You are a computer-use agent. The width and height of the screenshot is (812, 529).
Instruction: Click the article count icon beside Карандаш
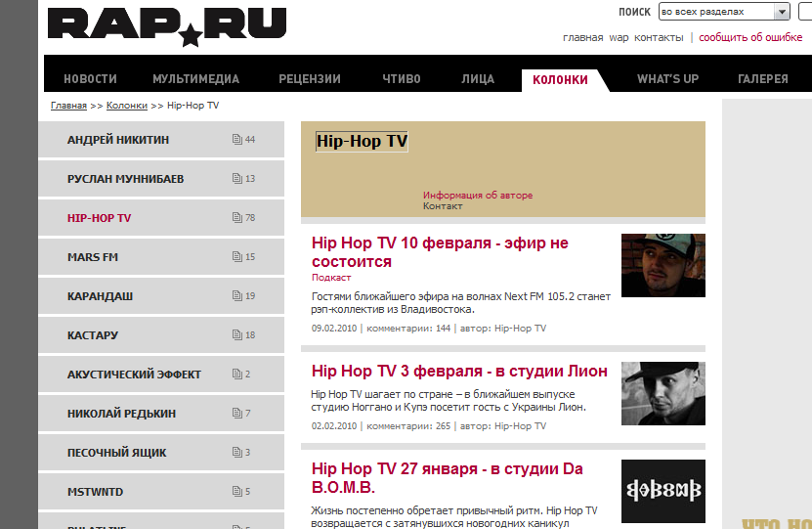(x=237, y=295)
